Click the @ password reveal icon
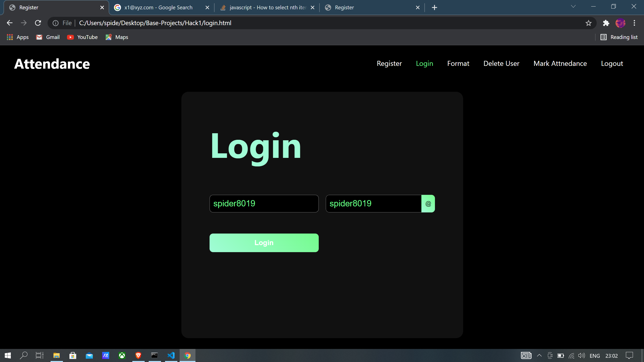The image size is (644, 362). coord(428,204)
